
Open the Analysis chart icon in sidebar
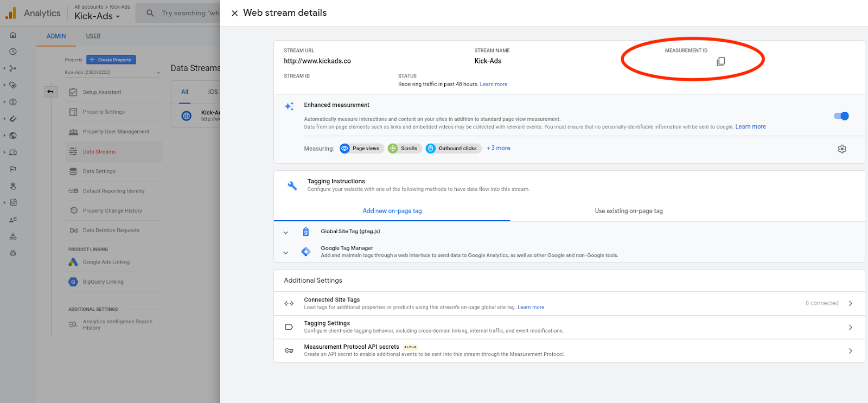click(13, 202)
